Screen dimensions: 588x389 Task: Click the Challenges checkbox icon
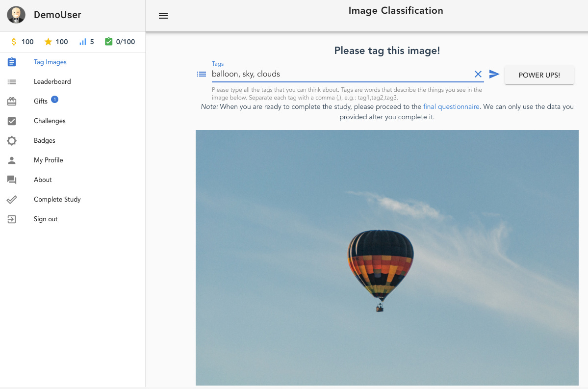12,121
